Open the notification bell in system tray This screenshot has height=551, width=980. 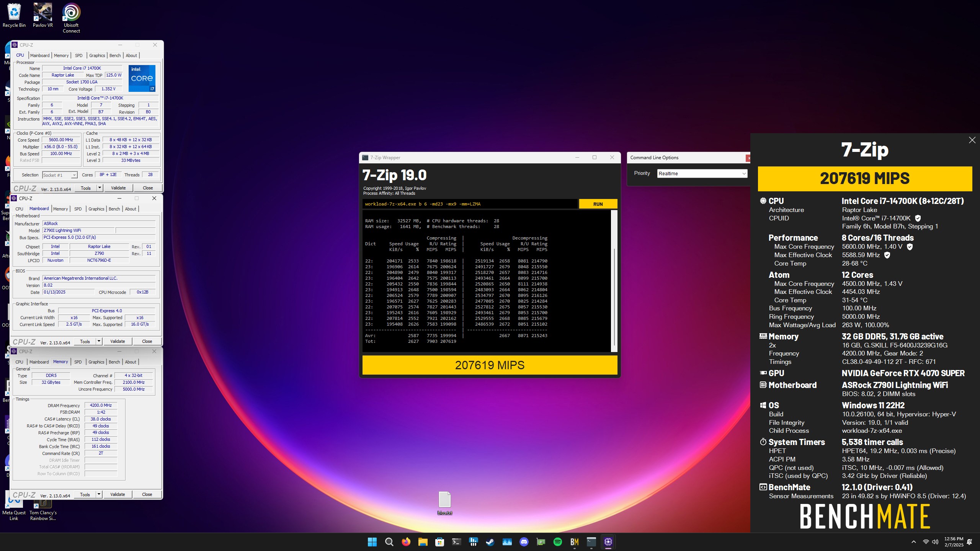[x=969, y=542]
